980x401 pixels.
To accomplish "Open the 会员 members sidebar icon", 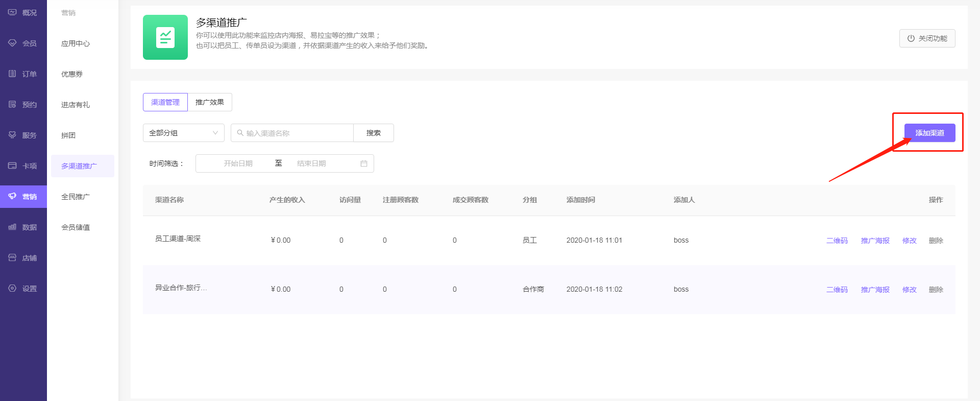I will [x=12, y=43].
